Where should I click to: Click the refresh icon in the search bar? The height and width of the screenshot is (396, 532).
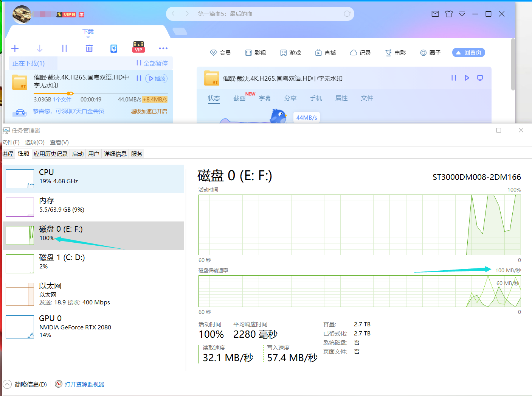click(x=347, y=14)
